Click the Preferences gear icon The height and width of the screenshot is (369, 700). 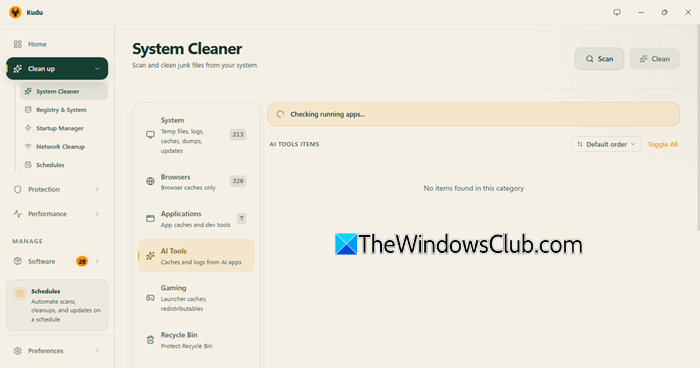coord(17,351)
